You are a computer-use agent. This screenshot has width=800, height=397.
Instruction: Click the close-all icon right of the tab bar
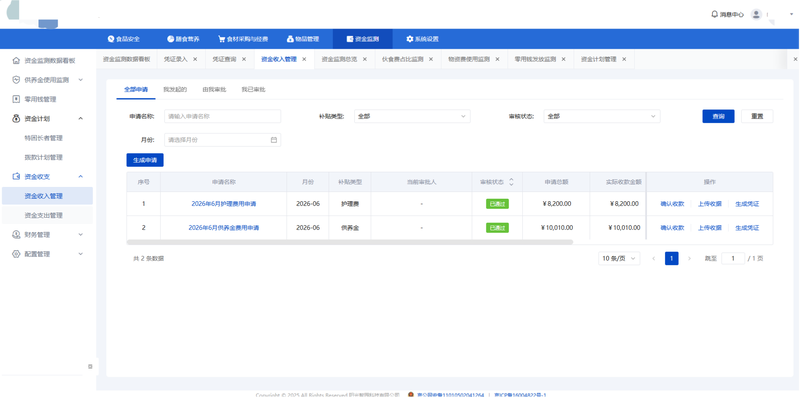[x=795, y=59]
